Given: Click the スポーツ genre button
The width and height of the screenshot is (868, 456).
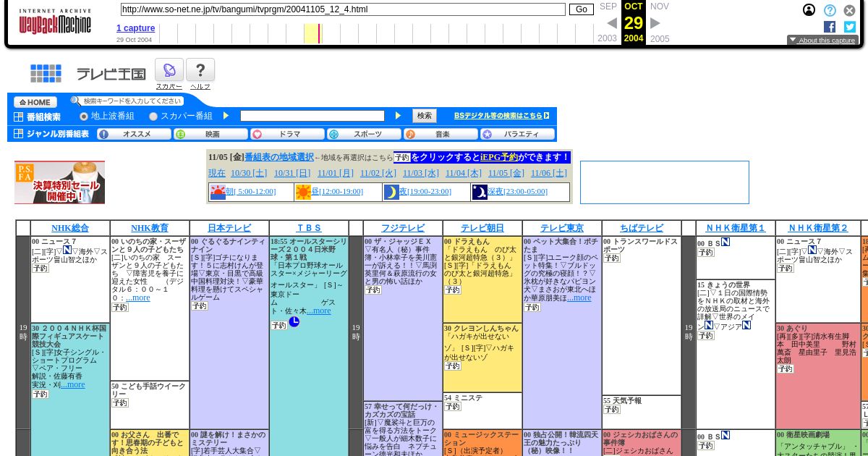Looking at the screenshot, I should click(365, 134).
